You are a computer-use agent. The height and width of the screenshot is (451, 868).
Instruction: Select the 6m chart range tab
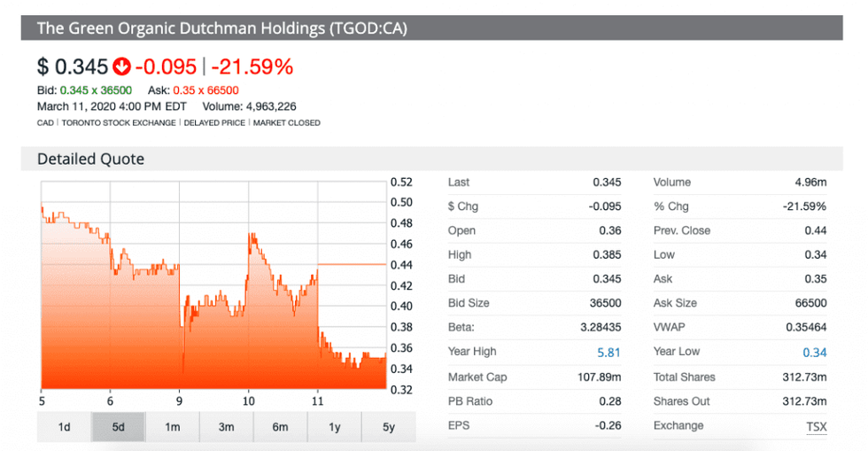[280, 427]
